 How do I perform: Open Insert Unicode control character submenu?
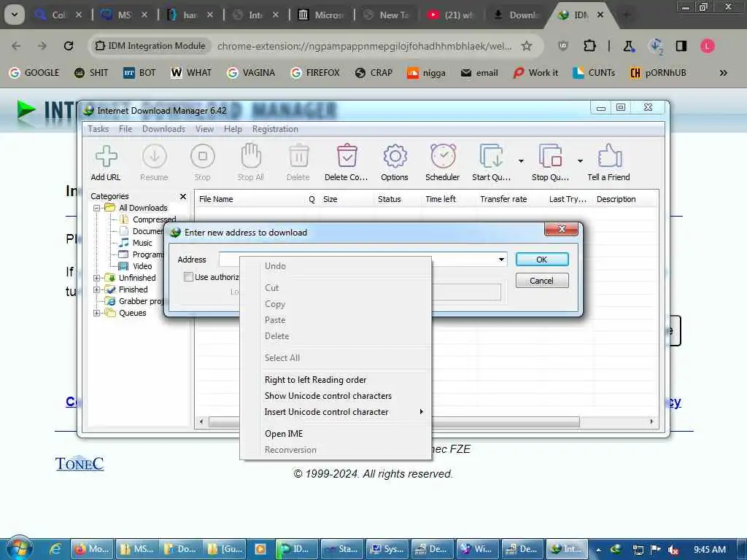(336, 412)
